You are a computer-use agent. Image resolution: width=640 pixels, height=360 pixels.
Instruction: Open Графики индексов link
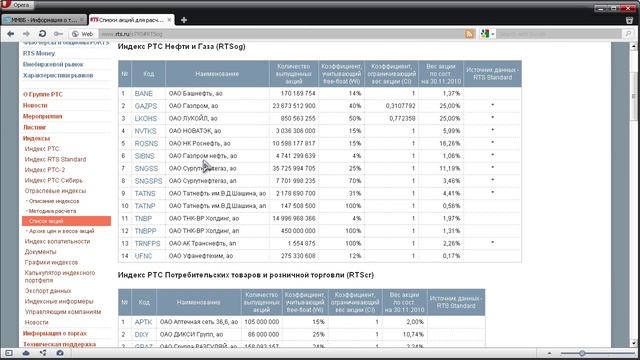51,262
